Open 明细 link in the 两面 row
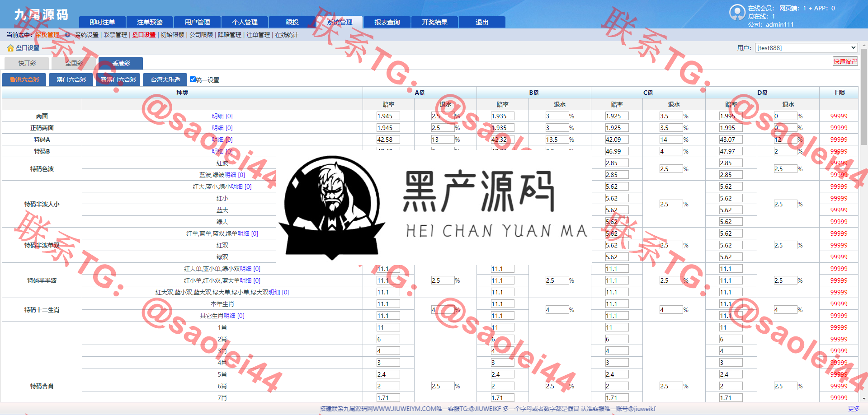Image resolution: width=868 pixels, height=415 pixels. pos(222,116)
